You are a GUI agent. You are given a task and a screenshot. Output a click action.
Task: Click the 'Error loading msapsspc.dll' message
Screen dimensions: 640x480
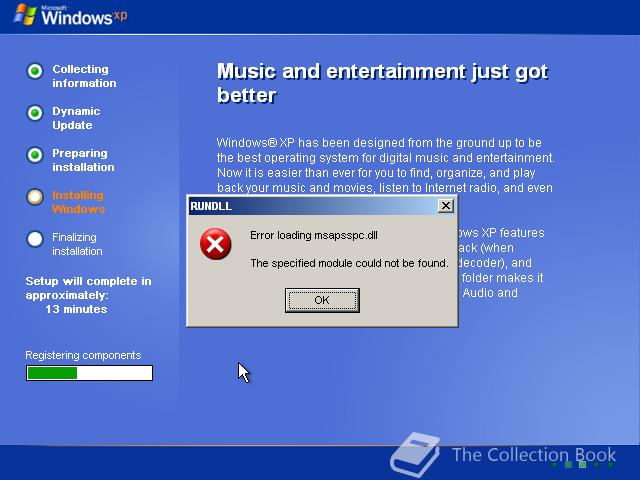click(x=314, y=236)
